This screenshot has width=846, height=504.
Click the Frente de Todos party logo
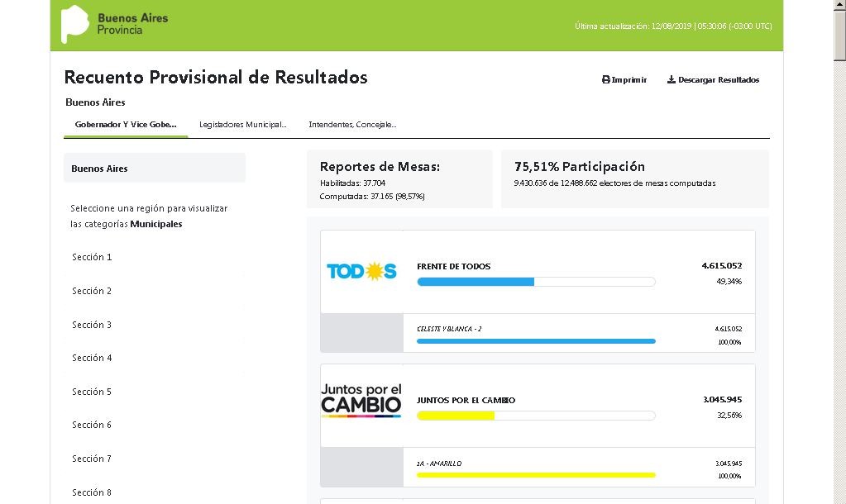click(361, 272)
